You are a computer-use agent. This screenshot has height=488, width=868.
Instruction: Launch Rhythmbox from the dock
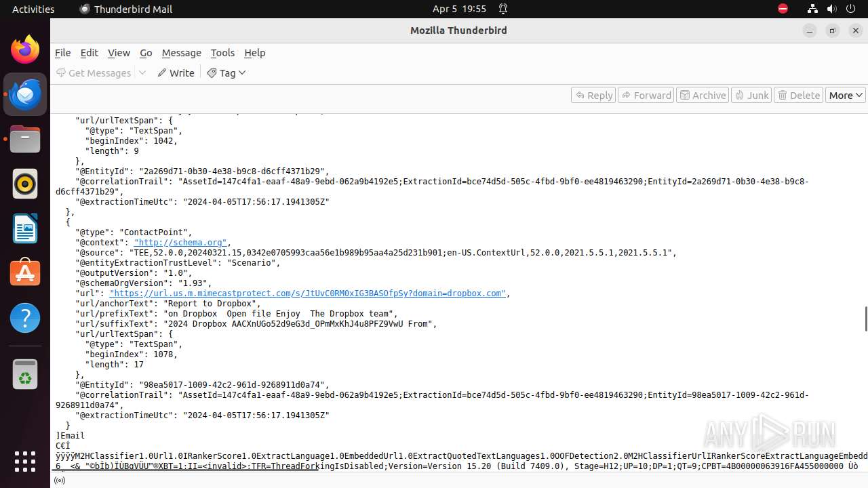[x=25, y=184]
